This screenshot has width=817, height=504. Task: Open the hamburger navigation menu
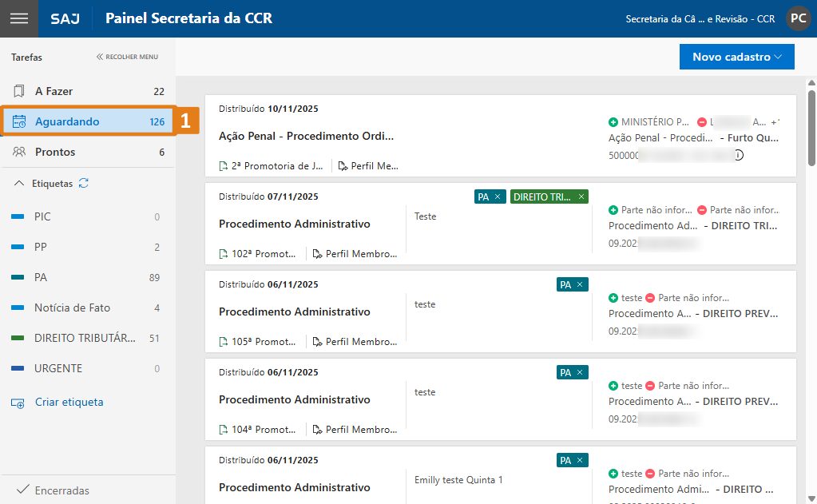pyautogui.click(x=19, y=18)
